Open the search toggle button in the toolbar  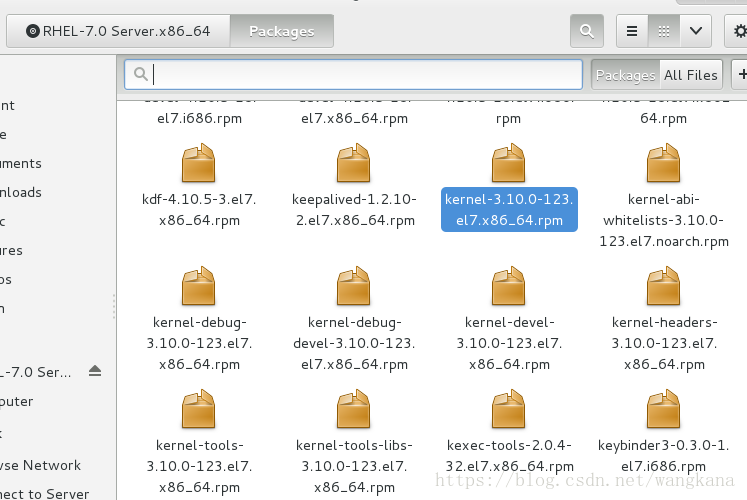[x=586, y=31]
